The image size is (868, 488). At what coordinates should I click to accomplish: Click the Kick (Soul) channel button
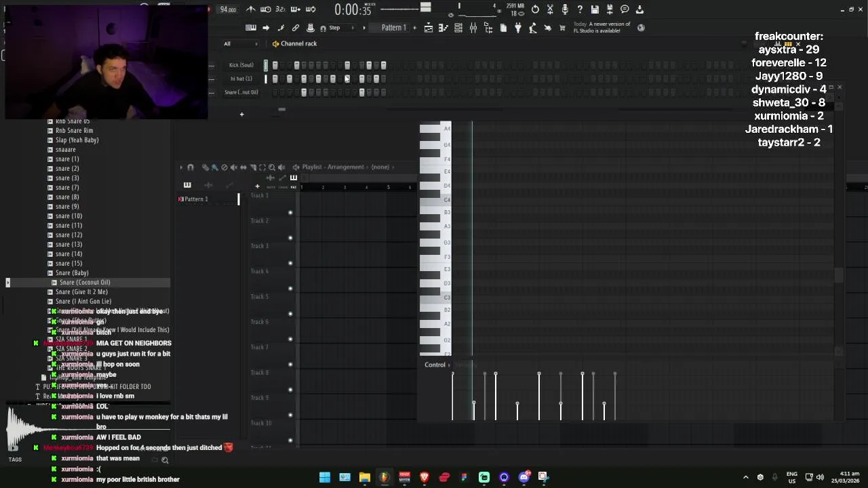[x=241, y=65]
